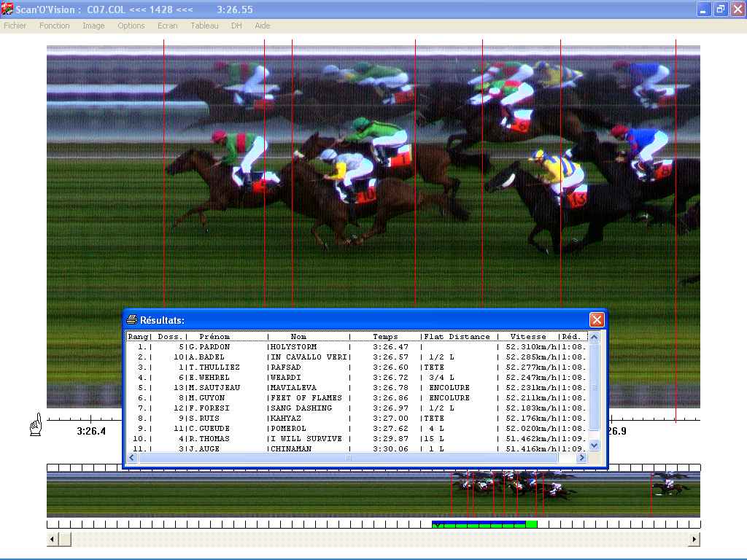Click the Prénom column header

(x=214, y=337)
